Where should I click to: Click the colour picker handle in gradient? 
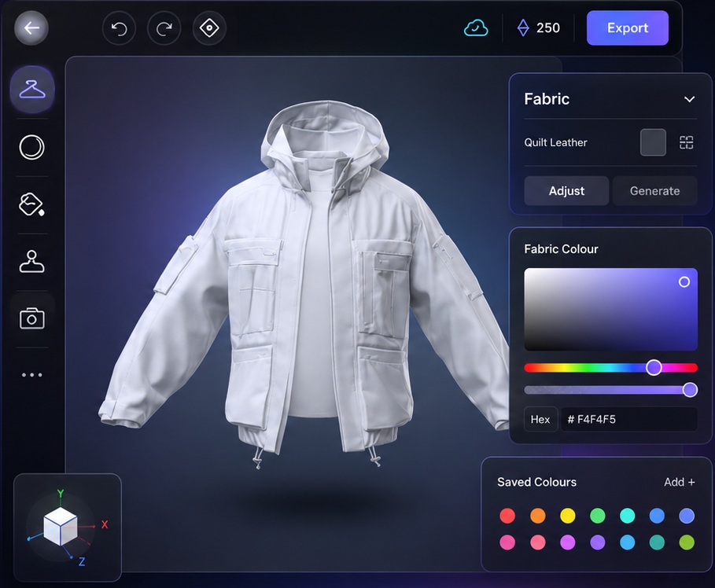[x=684, y=281]
